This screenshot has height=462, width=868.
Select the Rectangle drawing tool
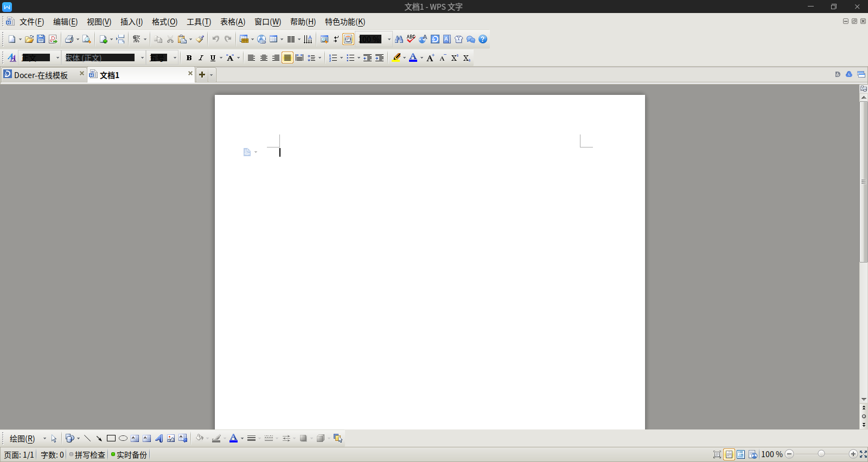click(x=111, y=438)
